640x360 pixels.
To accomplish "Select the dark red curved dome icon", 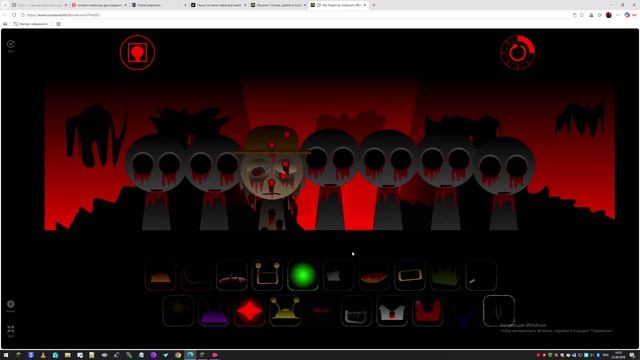I will pyautogui.click(x=232, y=276).
